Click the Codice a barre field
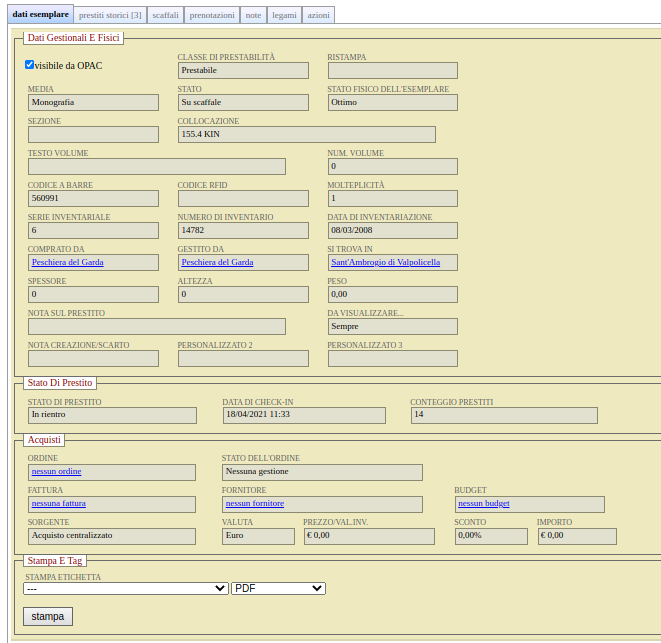 (93, 199)
